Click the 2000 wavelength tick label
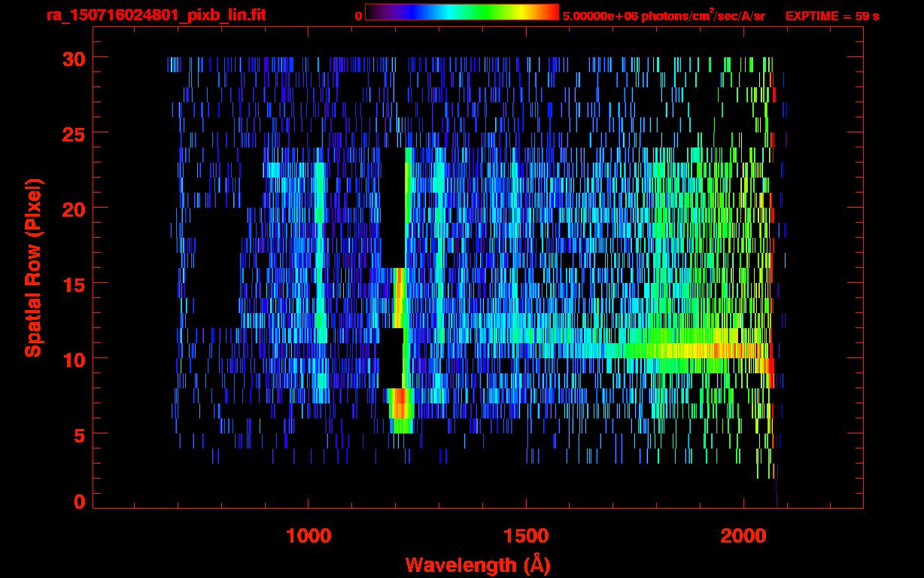The image size is (924, 578). (743, 535)
